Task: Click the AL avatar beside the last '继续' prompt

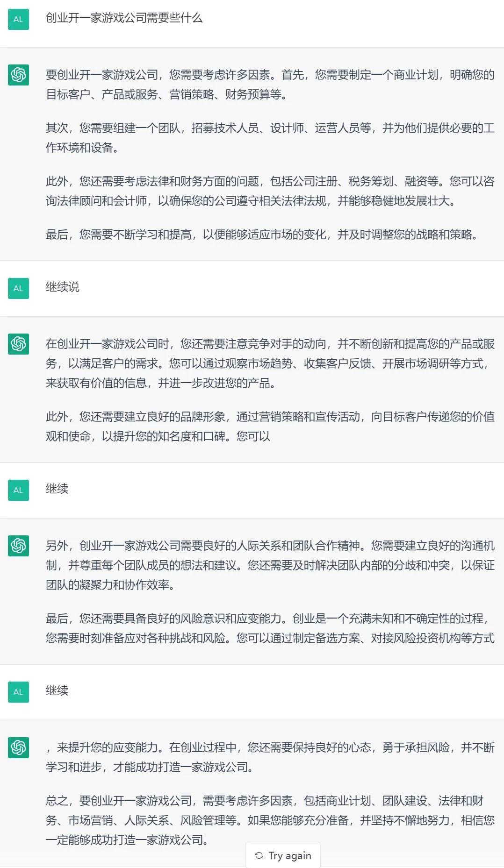Action: pyautogui.click(x=18, y=692)
